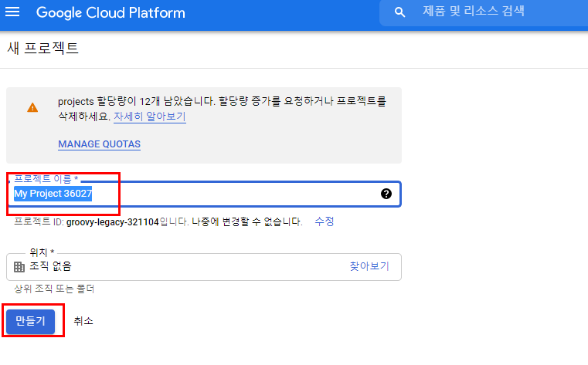Open the 자세히 알아보기 link
588x365 pixels.
pyautogui.click(x=150, y=117)
